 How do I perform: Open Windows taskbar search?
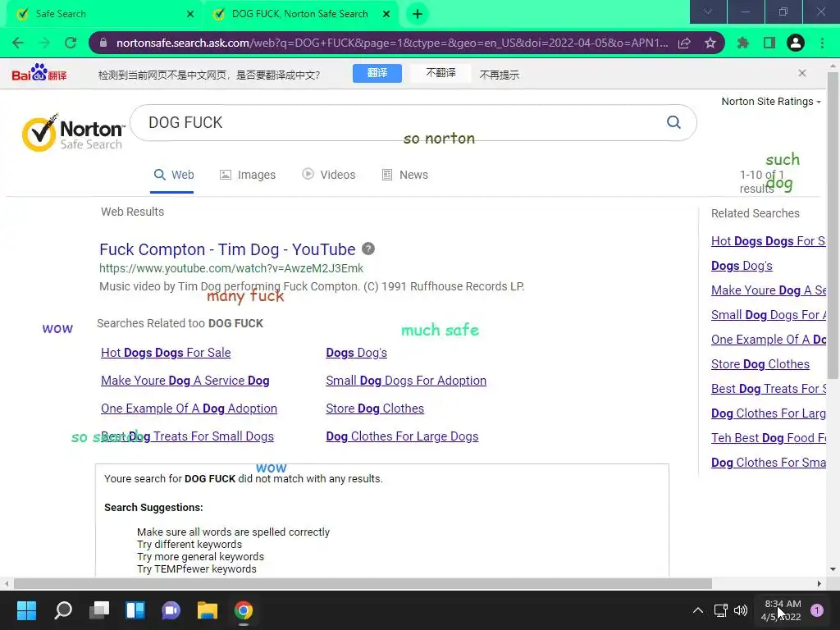[63, 610]
